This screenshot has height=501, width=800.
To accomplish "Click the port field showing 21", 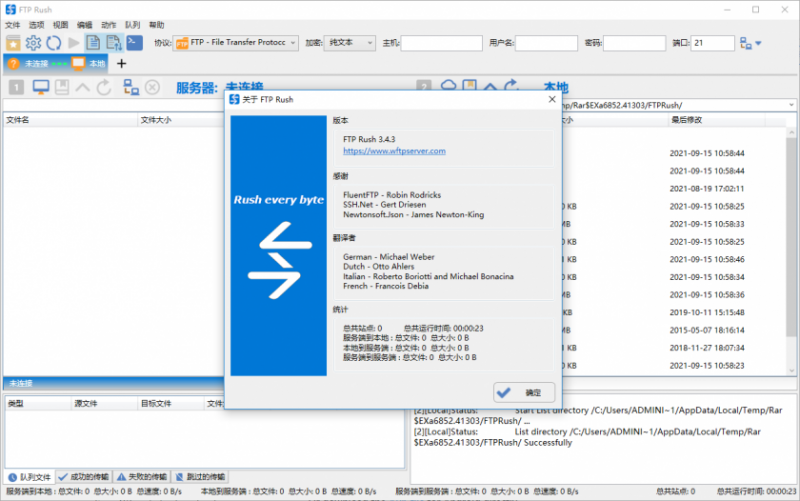I will coord(712,43).
